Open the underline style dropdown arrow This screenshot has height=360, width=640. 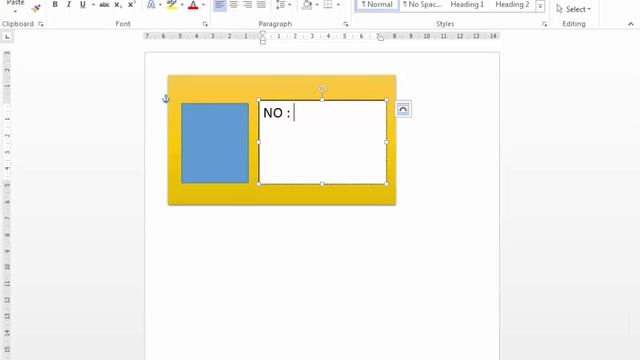click(x=93, y=5)
